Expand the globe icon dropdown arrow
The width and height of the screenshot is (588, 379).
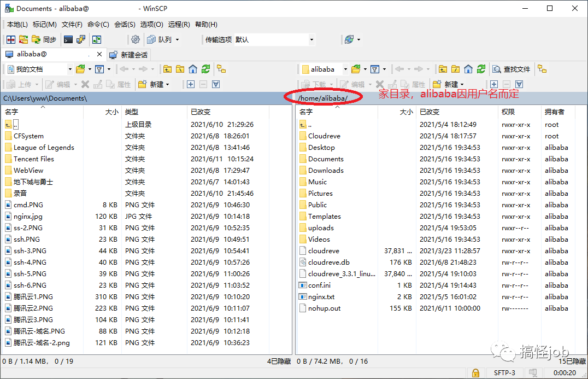358,39
